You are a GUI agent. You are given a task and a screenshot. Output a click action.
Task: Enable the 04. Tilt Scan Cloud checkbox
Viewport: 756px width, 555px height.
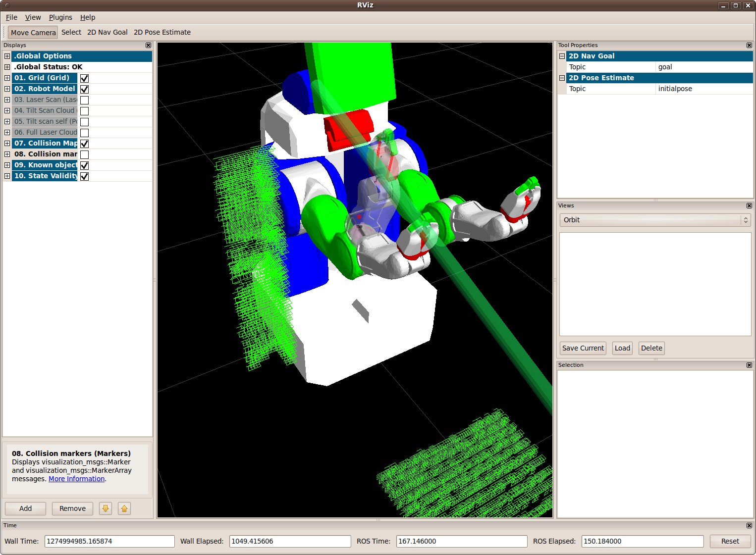pyautogui.click(x=85, y=111)
